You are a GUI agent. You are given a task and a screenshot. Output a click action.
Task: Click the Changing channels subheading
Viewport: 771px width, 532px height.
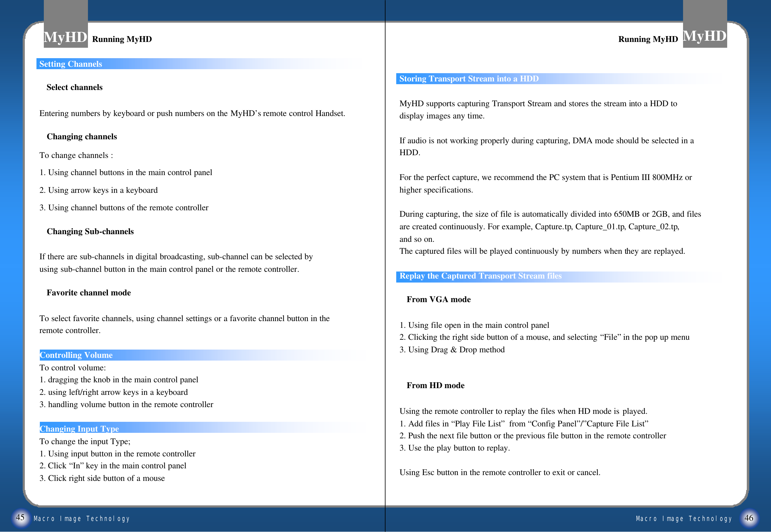pyautogui.click(x=82, y=137)
